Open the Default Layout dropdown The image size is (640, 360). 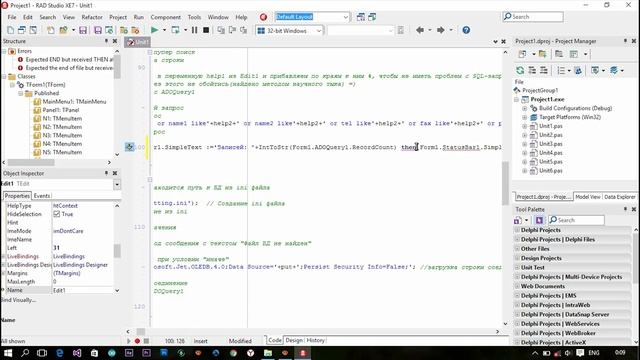(x=345, y=17)
